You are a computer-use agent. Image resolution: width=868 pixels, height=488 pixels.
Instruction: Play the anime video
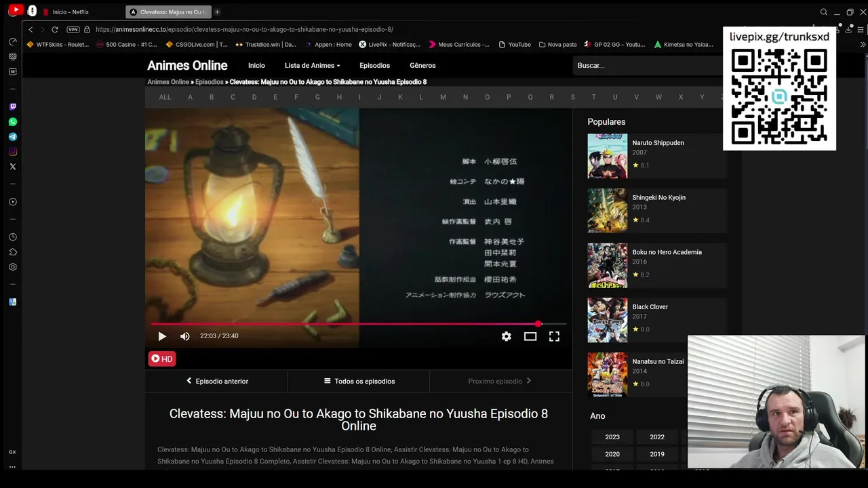(162, 336)
